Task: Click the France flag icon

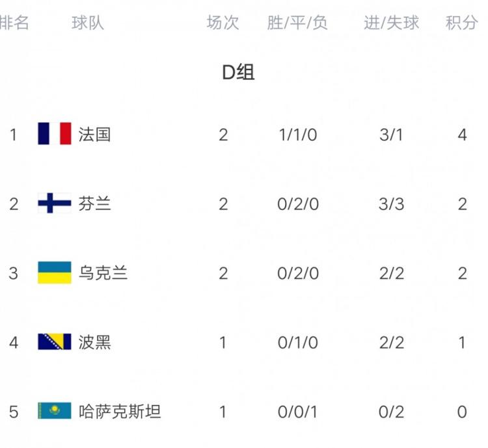Action: [54, 134]
